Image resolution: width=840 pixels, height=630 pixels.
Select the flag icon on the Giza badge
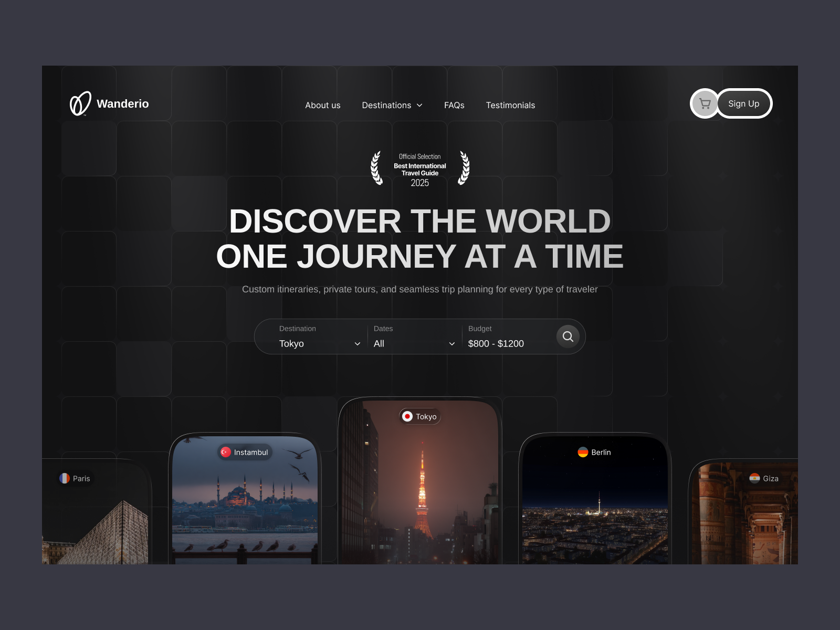click(x=754, y=478)
